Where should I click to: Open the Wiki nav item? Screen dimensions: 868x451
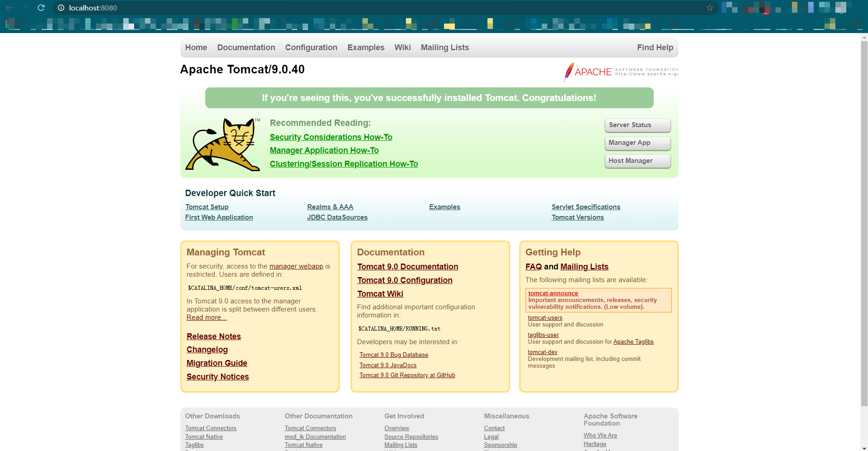402,48
